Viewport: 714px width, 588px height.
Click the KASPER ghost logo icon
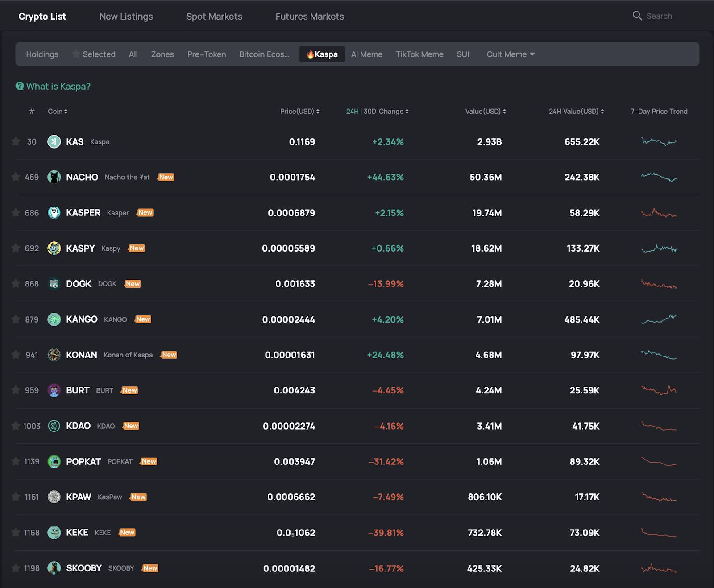point(54,213)
